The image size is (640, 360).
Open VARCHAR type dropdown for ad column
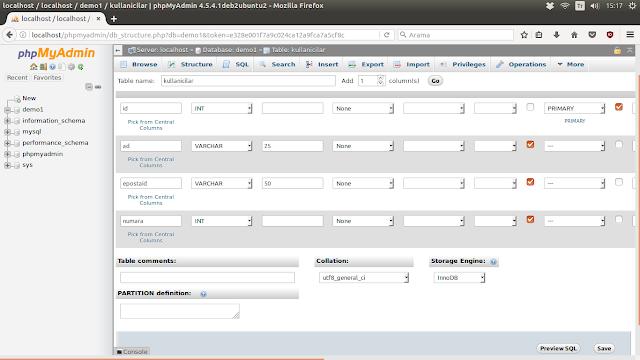(x=222, y=146)
